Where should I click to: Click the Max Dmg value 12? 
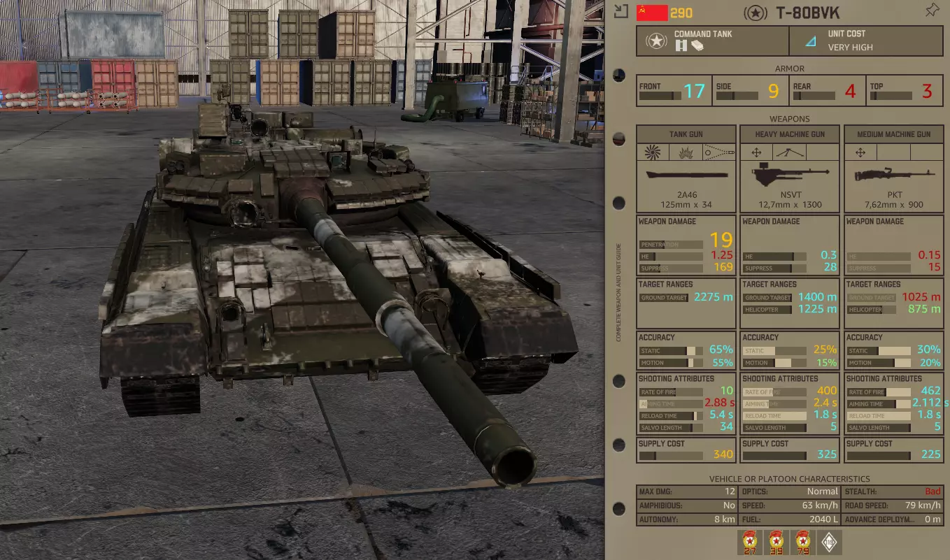730,491
